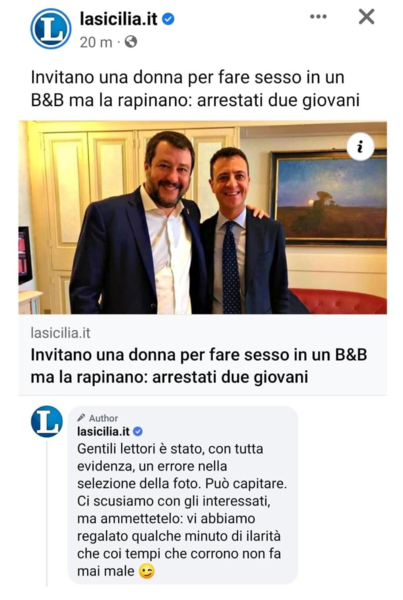This screenshot has width=403, height=600.
Task: Open the lasicilia.it commenter name in comment
Action: (103, 432)
